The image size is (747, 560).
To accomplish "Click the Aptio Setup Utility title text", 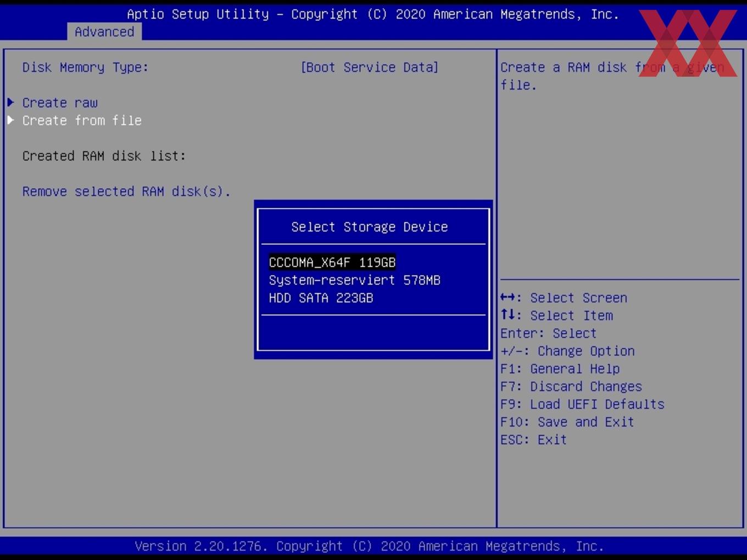I will coord(373,14).
